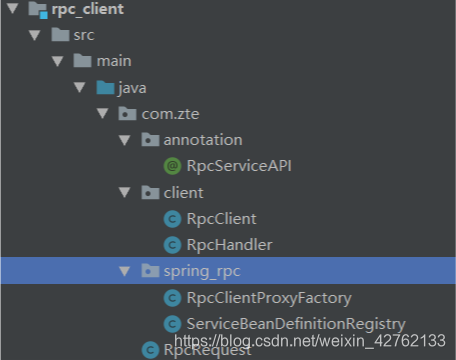The height and width of the screenshot is (360, 456).
Task: Collapse the rpc_client module node
Action: tap(12, 8)
